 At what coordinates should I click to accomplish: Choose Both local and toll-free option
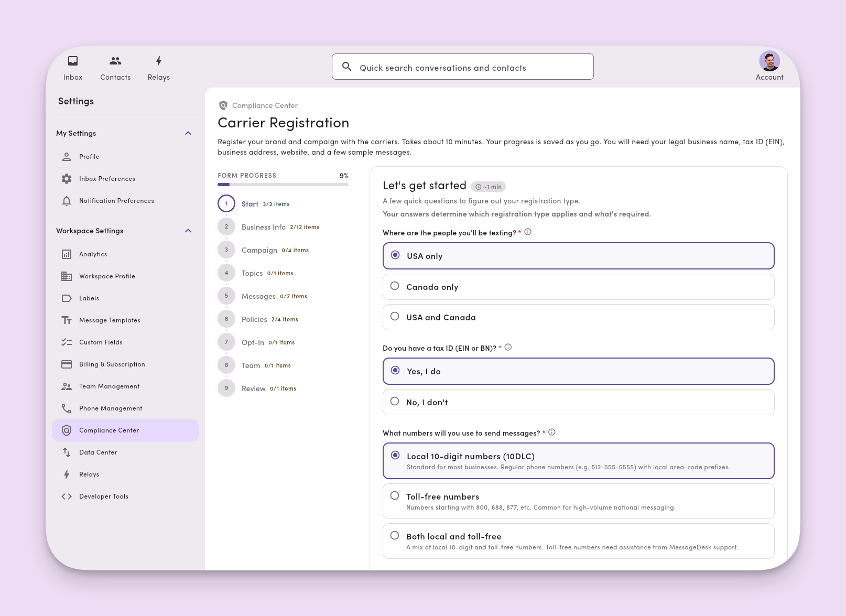click(x=579, y=541)
